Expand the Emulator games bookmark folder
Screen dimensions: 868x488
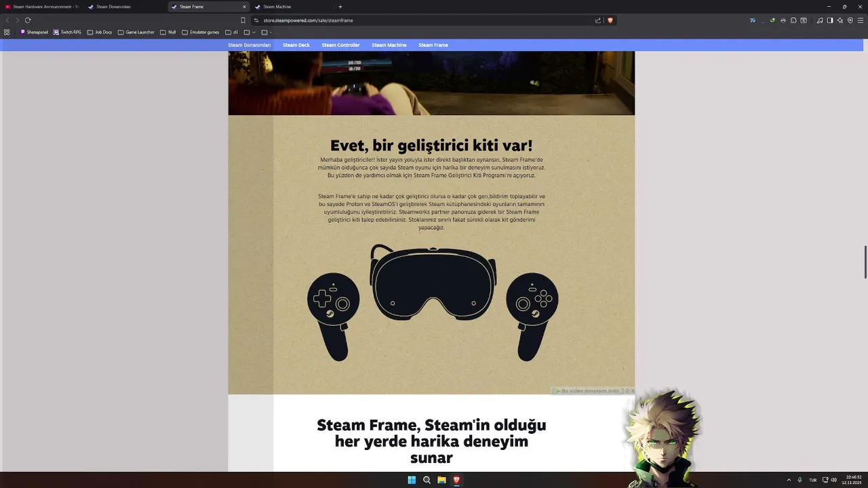[x=201, y=32]
